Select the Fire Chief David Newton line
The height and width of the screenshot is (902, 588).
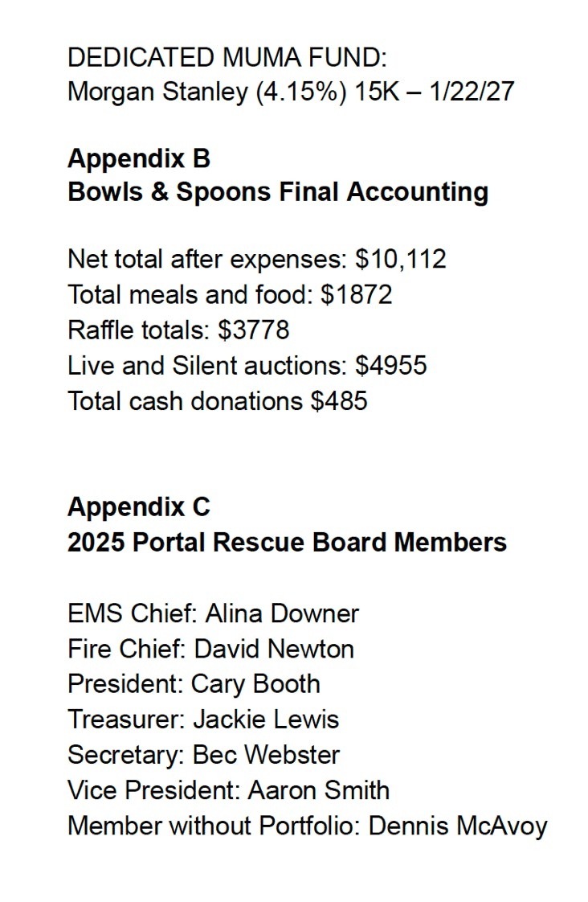(x=211, y=649)
